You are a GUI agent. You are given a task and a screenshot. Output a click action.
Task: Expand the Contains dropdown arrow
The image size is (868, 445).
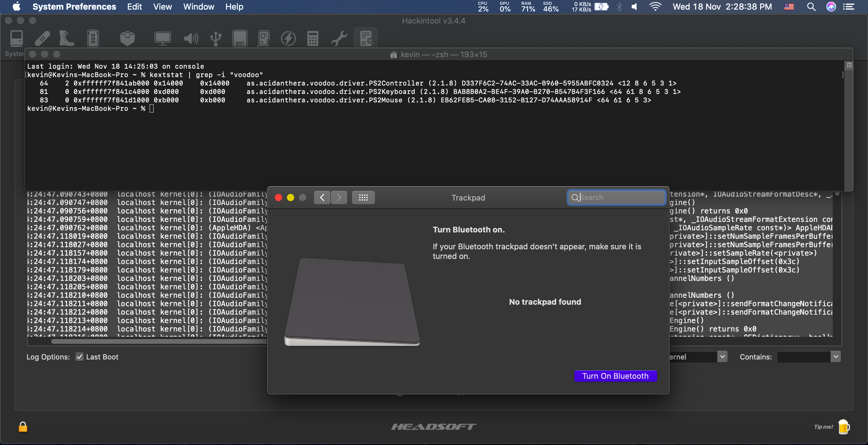(x=836, y=357)
